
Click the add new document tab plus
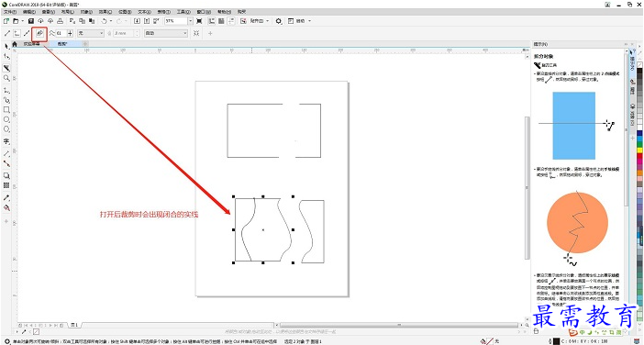pyautogui.click(x=84, y=43)
